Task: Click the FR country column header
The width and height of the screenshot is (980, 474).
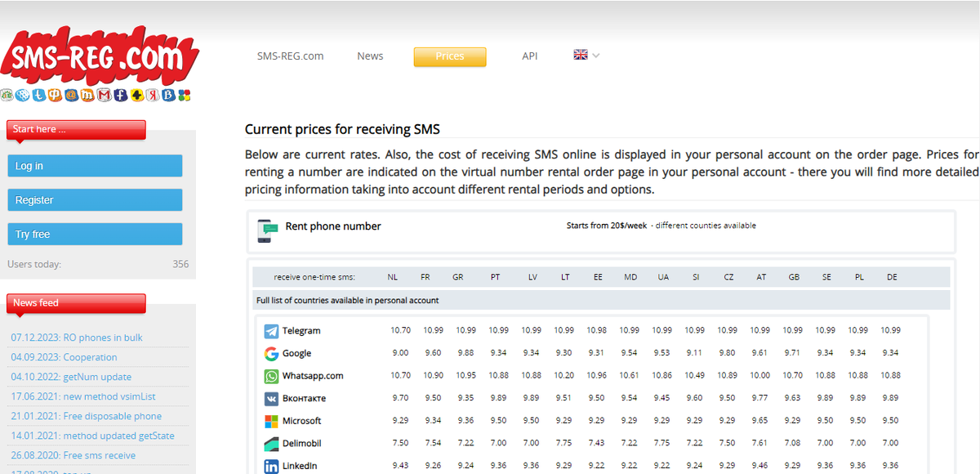Action: click(425, 277)
